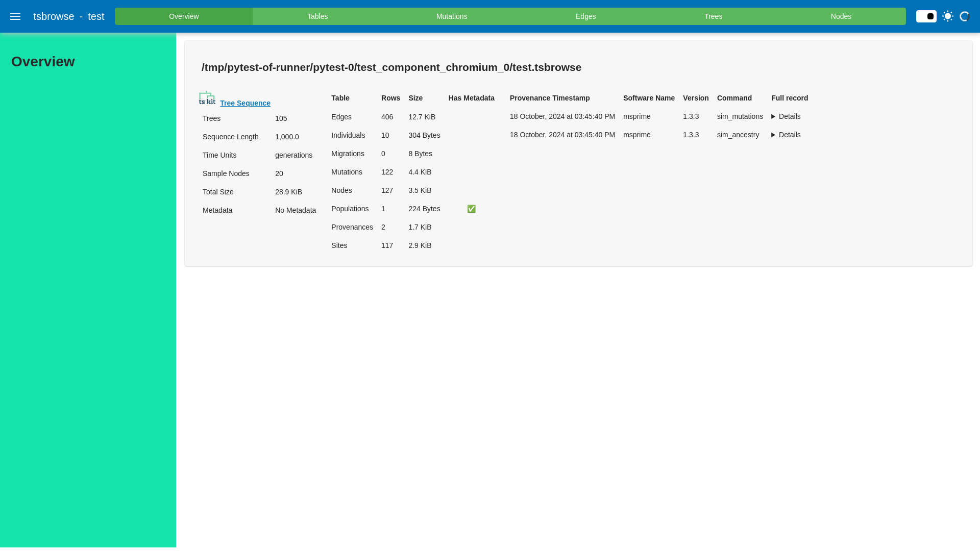Open the Edges tab
980x551 pixels.
click(585, 16)
